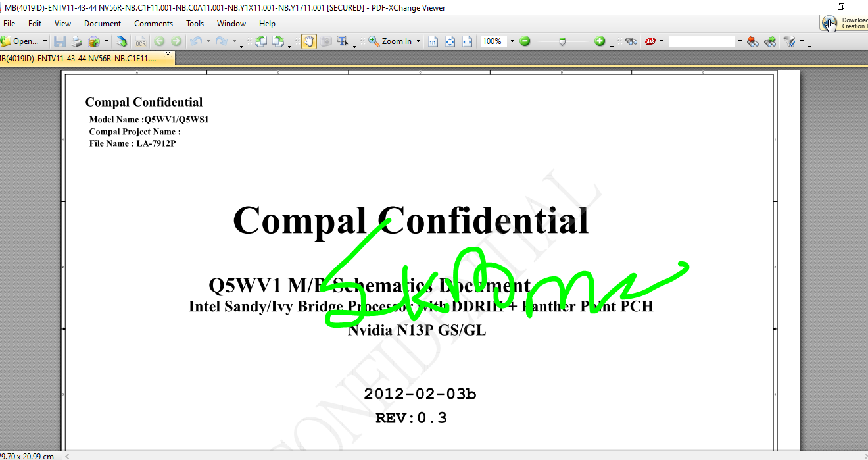
Task: Expand the search provider dropdown arrow
Action: click(662, 41)
